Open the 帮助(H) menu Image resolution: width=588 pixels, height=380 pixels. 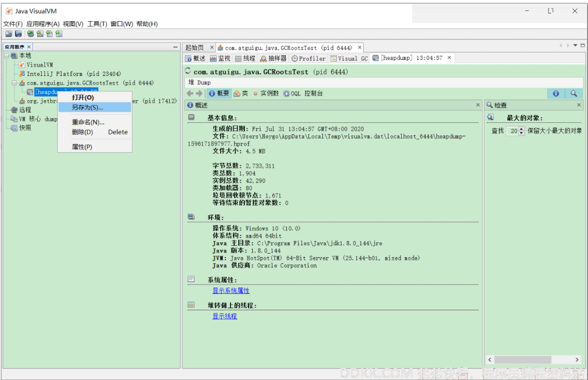[x=147, y=24]
